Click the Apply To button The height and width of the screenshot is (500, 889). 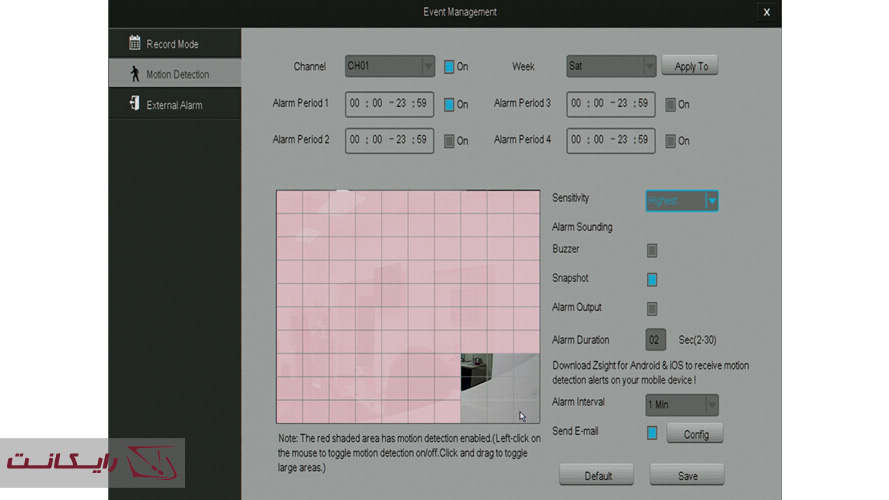click(690, 67)
